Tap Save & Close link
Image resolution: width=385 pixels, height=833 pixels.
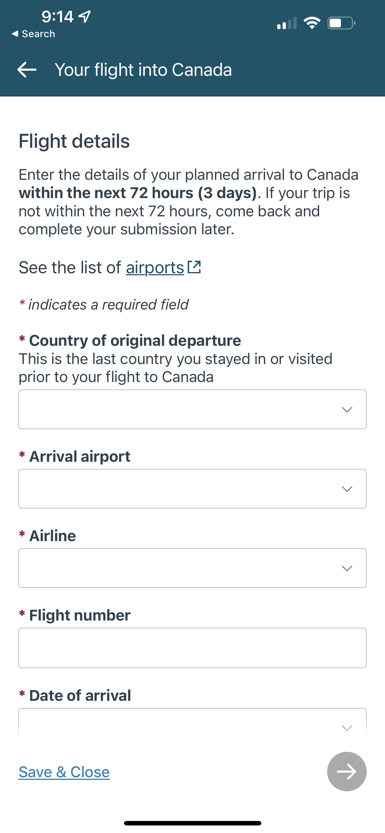coord(64,772)
